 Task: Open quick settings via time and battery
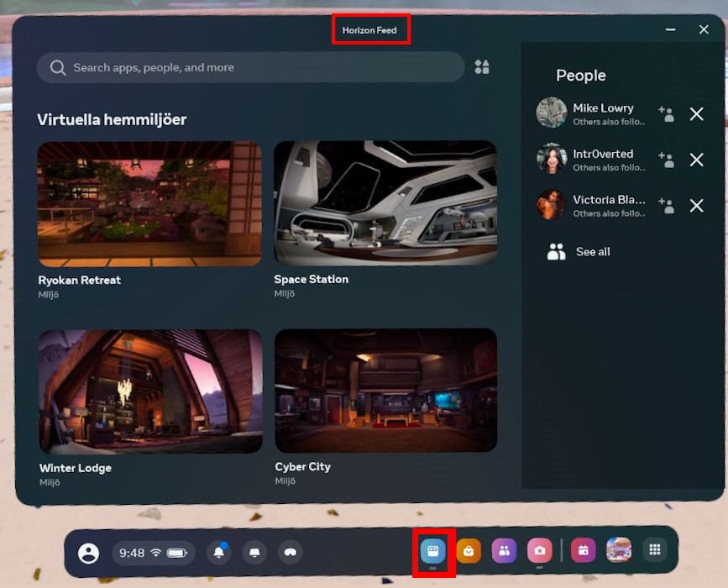(154, 553)
